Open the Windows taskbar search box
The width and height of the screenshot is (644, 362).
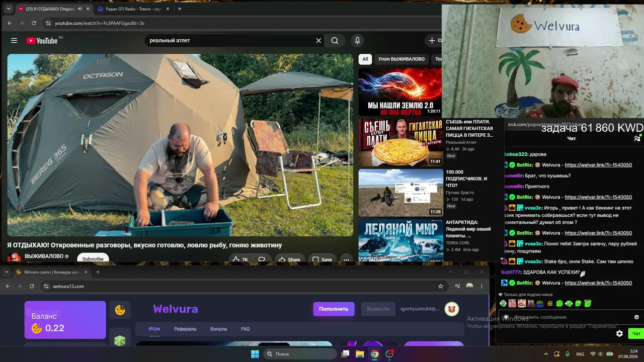(x=300, y=354)
